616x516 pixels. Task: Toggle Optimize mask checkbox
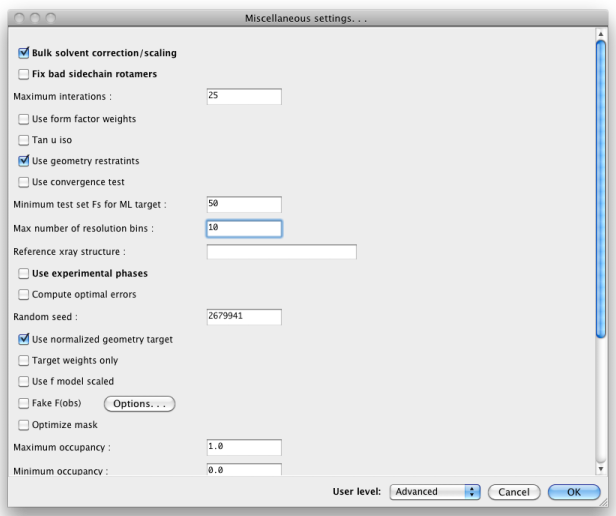(x=24, y=425)
